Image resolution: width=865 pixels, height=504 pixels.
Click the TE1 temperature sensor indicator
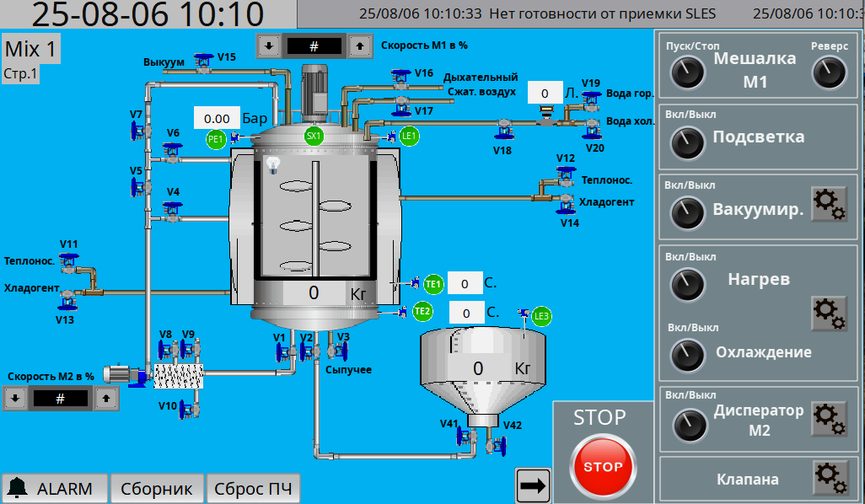[433, 285]
